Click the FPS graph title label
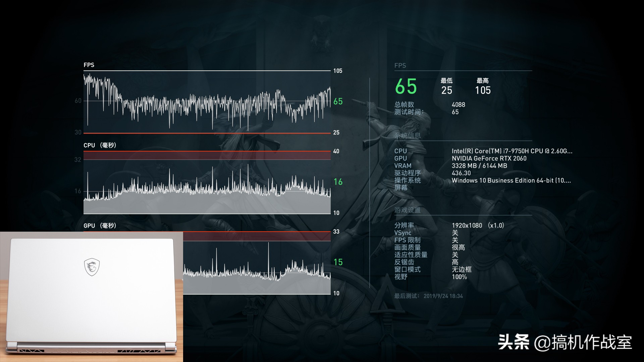This screenshot has width=644, height=362. point(89,65)
